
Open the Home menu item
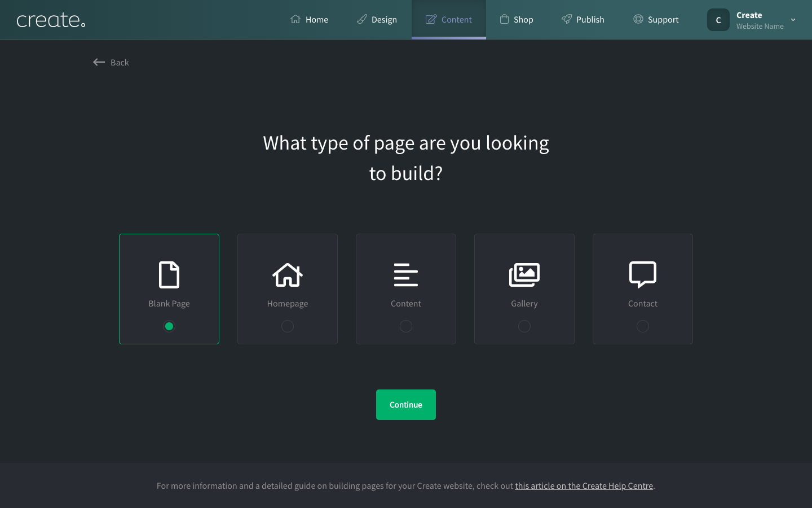point(310,19)
